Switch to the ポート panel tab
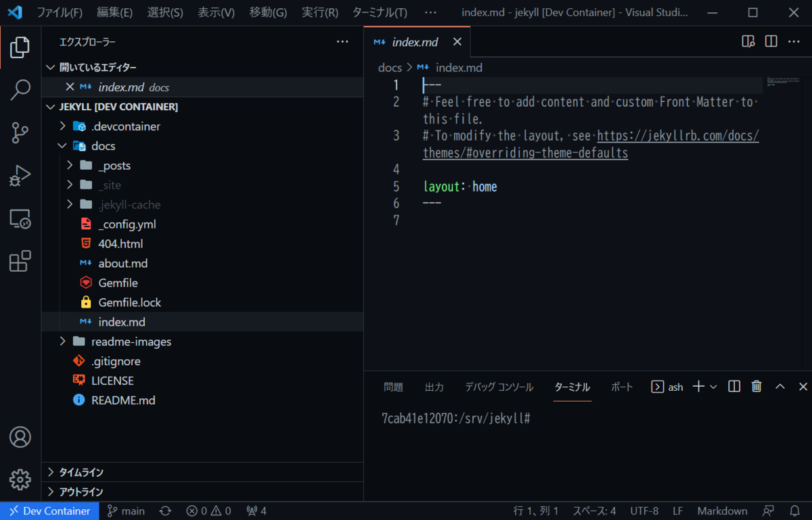812x520 pixels. click(622, 387)
